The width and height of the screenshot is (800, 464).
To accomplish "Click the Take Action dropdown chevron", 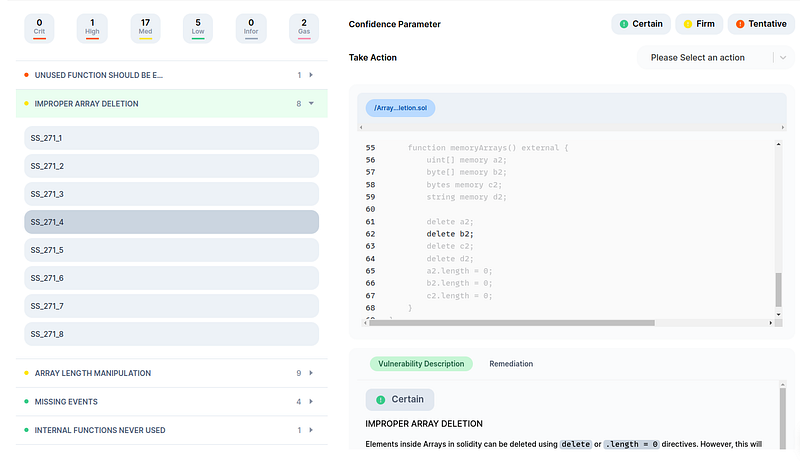I will [x=783, y=58].
